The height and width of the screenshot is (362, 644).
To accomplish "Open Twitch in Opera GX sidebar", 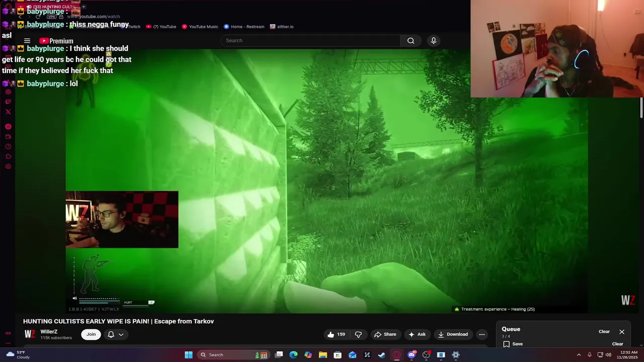I will click(x=8, y=102).
